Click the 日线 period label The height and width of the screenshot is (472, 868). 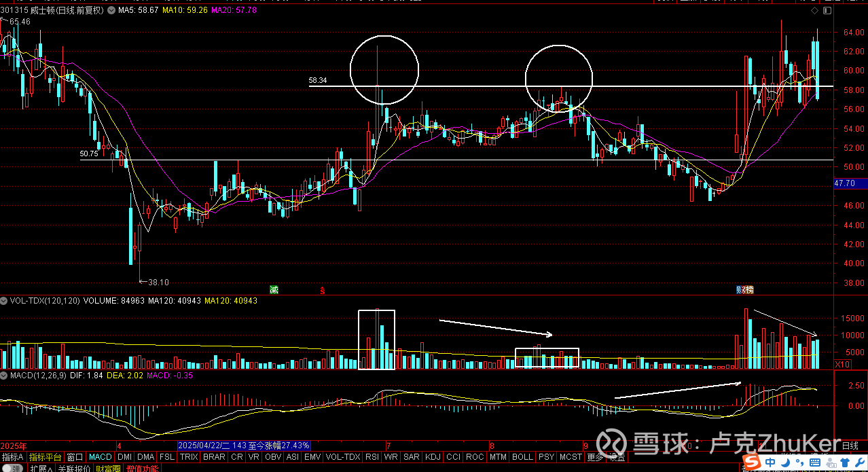pos(850,446)
